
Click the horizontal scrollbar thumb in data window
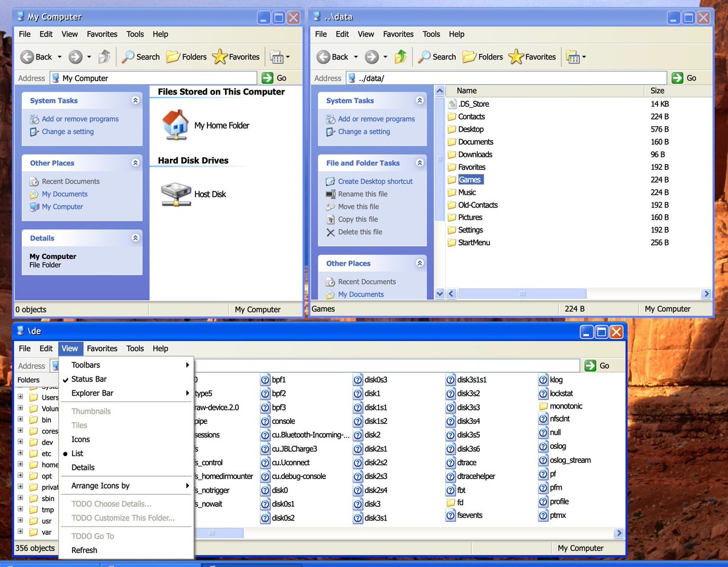[x=522, y=294]
